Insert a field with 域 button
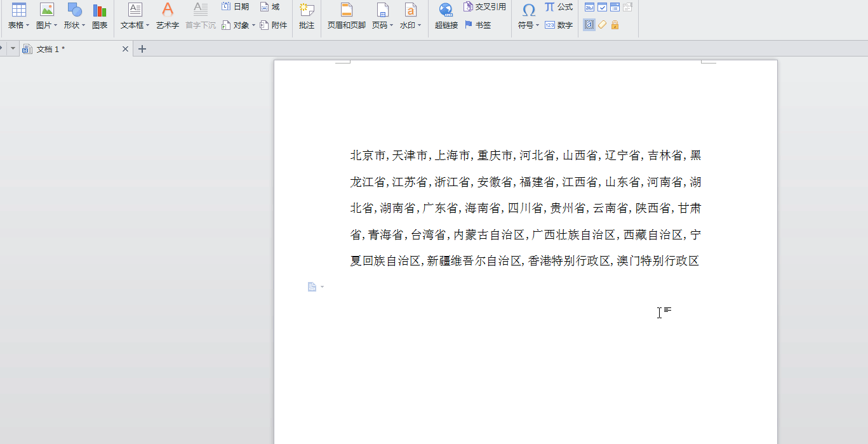 pyautogui.click(x=270, y=6)
